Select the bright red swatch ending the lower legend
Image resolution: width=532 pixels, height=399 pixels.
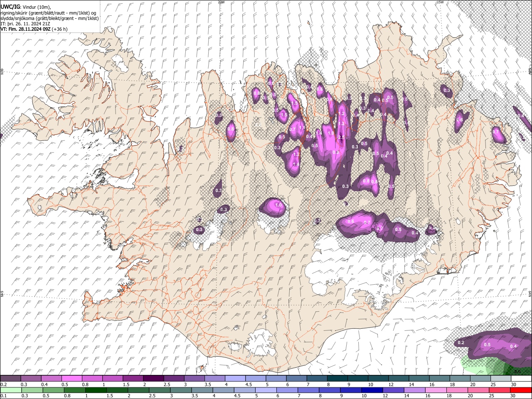pyautogui.click(x=521, y=390)
